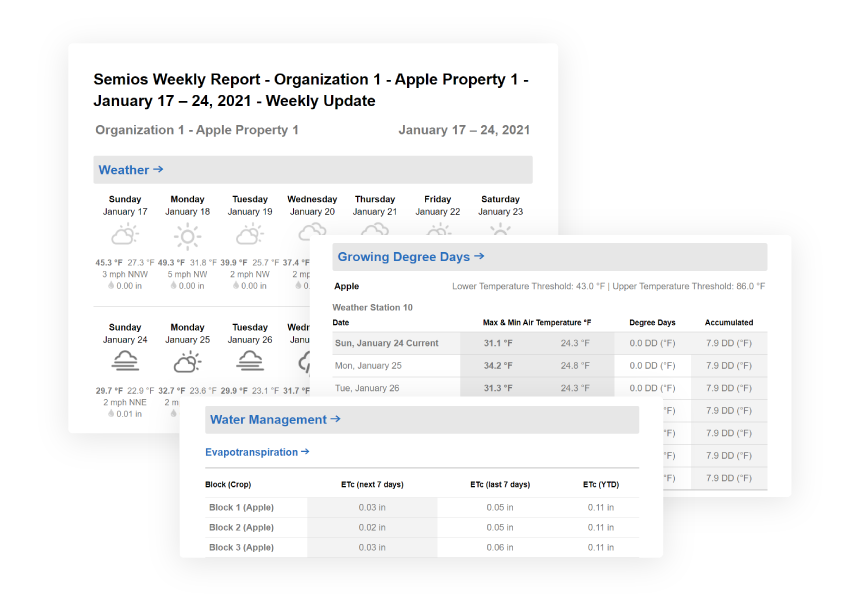Click the Tuesday January 19 partly cloudy icon
Image resolution: width=860 pixels, height=600 pixels.
click(250, 236)
